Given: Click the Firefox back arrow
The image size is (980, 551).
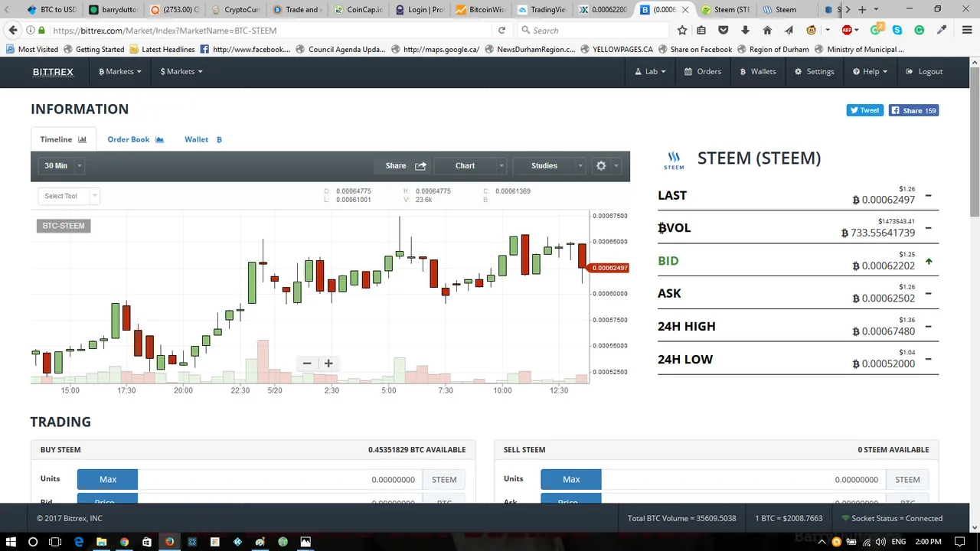Looking at the screenshot, I should tap(13, 30).
